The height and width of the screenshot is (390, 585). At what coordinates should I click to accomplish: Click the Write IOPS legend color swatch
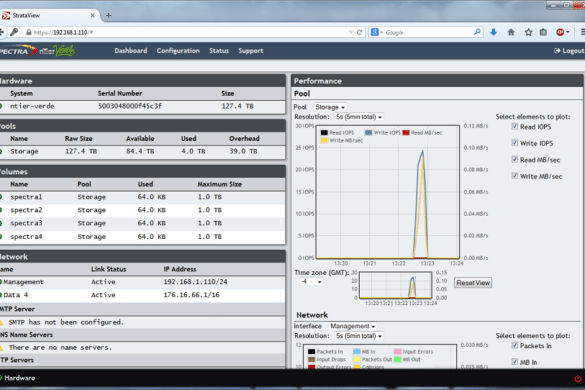368,132
